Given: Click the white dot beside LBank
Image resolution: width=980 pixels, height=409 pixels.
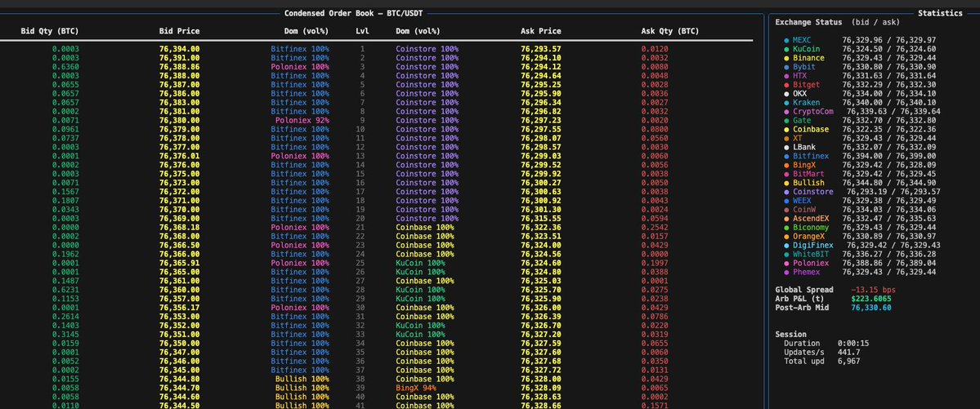Looking at the screenshot, I should 786,148.
